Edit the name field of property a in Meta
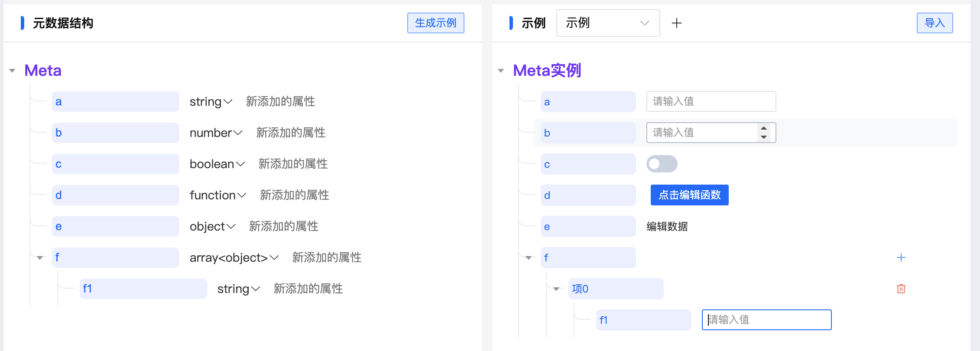Viewport: 980px width, 351px height. (115, 102)
